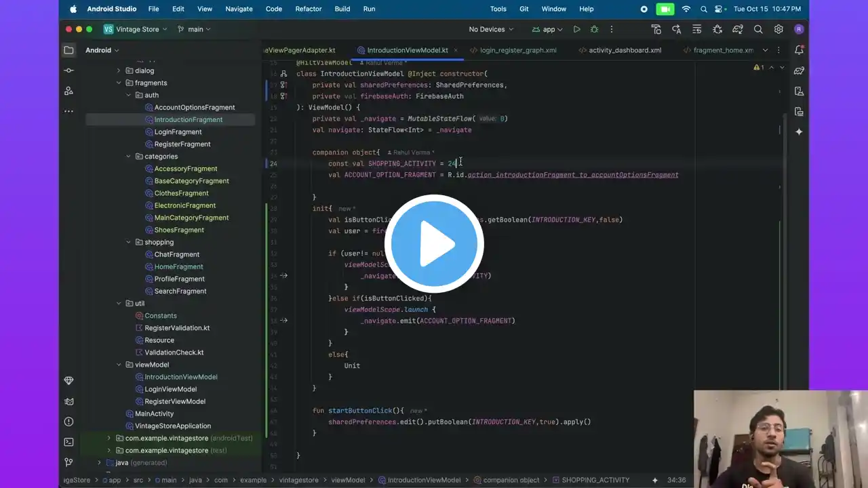
Task: Click the viewModel breadcrumb in navigation bar
Action: coord(348,480)
